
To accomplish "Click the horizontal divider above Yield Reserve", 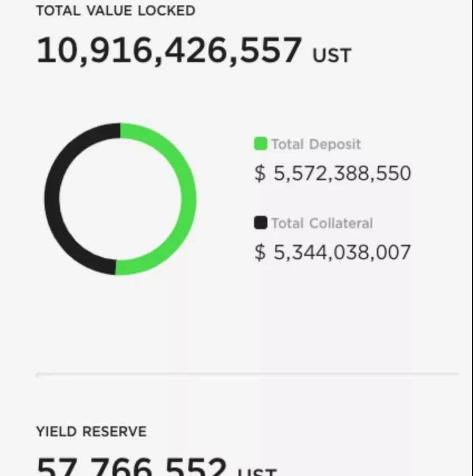I will pos(247,374).
